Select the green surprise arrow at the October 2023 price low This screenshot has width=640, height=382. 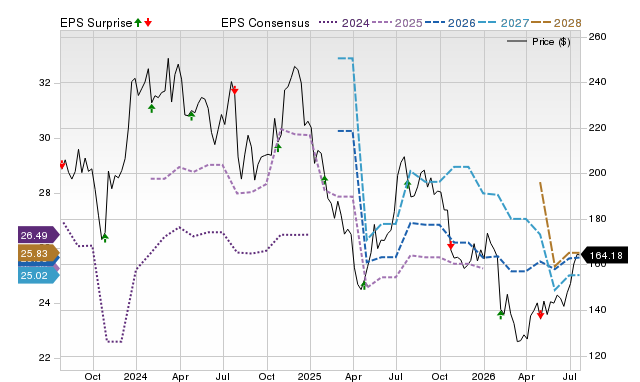[105, 238]
